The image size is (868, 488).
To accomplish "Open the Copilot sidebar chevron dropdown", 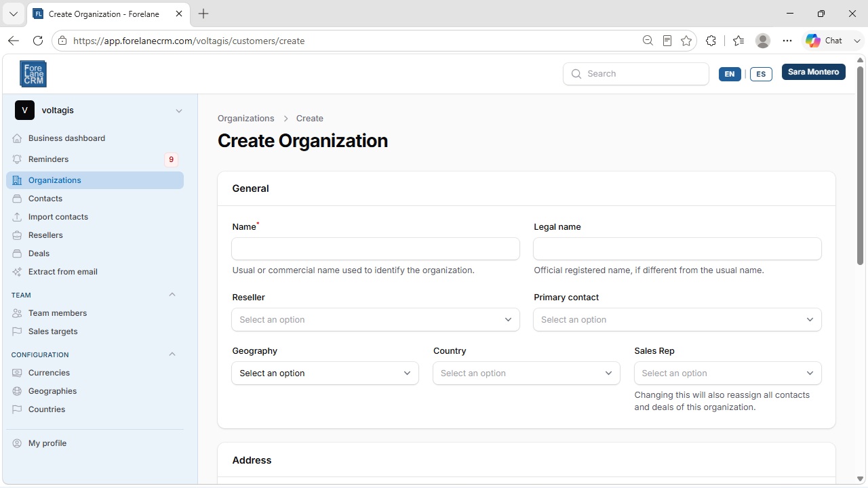I will point(857,41).
